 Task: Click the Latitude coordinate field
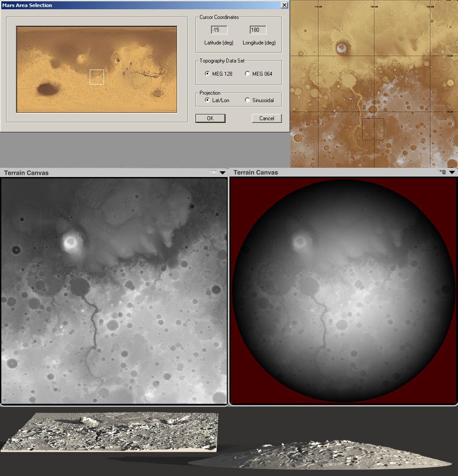click(219, 30)
